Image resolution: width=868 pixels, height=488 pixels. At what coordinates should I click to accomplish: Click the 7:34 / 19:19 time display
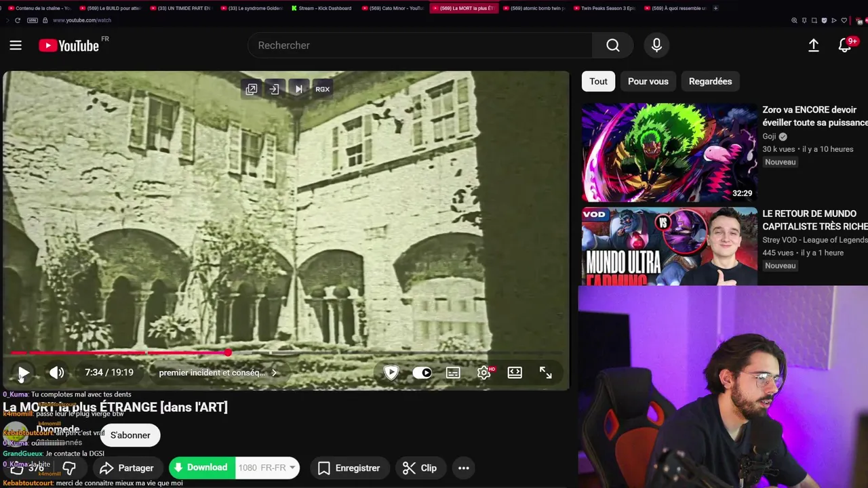pos(109,372)
